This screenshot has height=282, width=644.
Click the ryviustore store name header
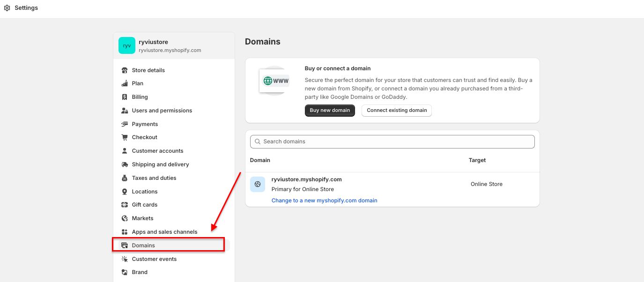(x=153, y=42)
